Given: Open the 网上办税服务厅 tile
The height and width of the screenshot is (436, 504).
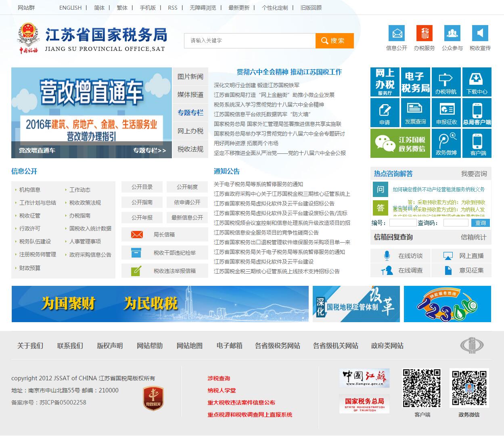Looking at the screenshot, I should (x=385, y=82).
